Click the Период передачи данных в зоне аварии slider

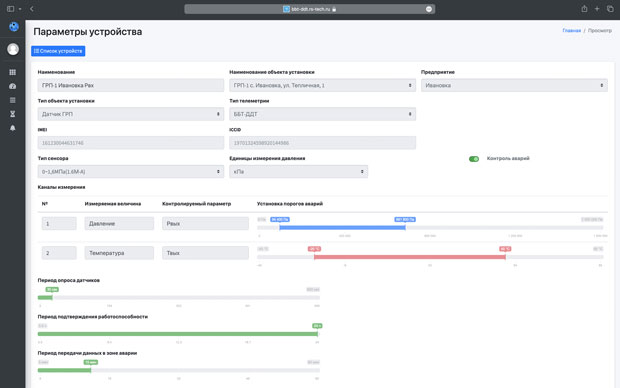tap(179, 370)
